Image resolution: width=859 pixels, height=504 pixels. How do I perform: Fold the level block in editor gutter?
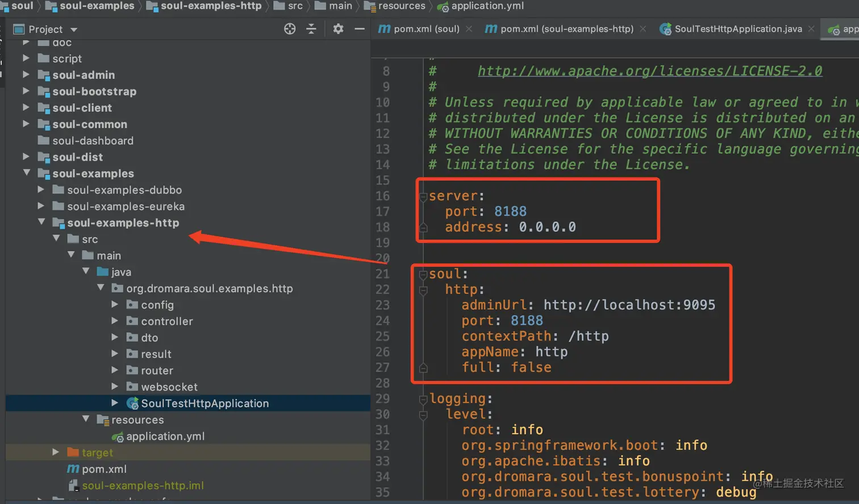pos(423,415)
